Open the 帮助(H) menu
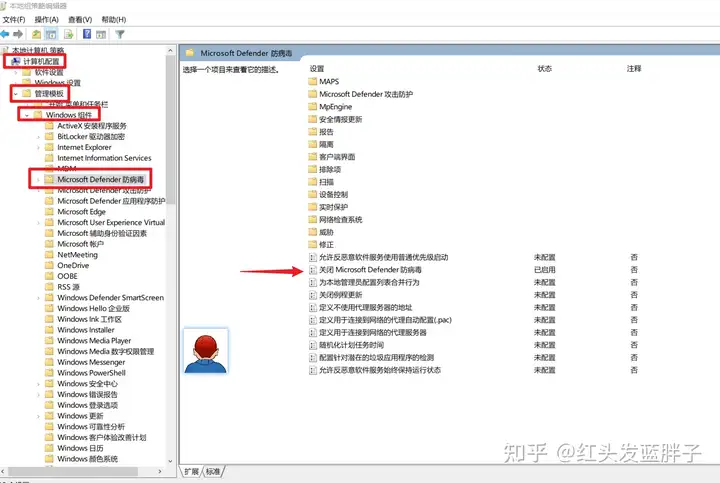Screen dimensions: 720x483 pyautogui.click(x=113, y=19)
